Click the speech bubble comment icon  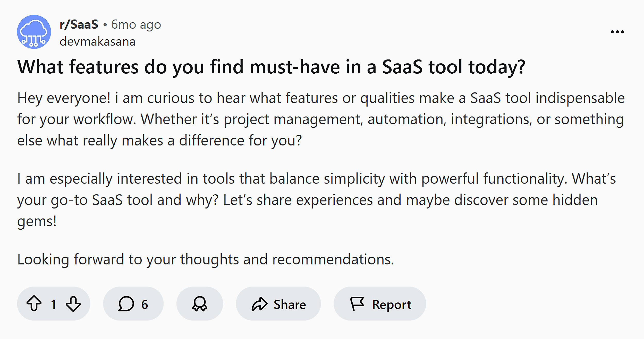point(126,304)
